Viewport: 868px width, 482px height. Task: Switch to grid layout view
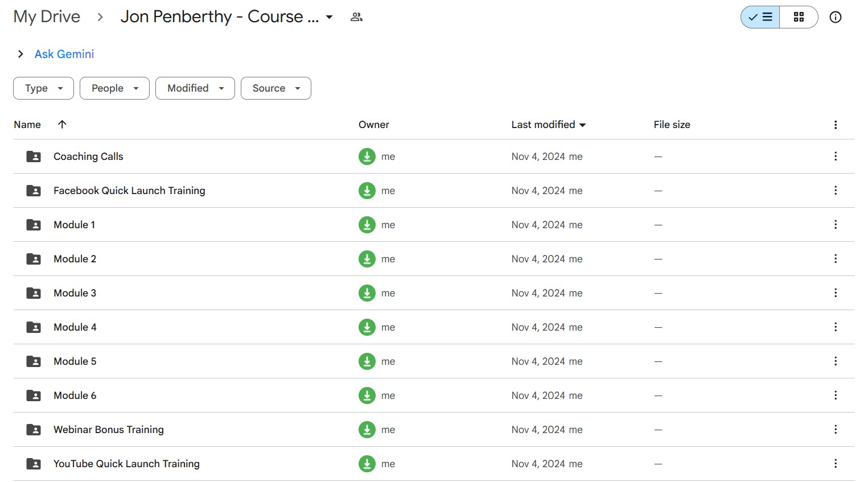tap(799, 17)
